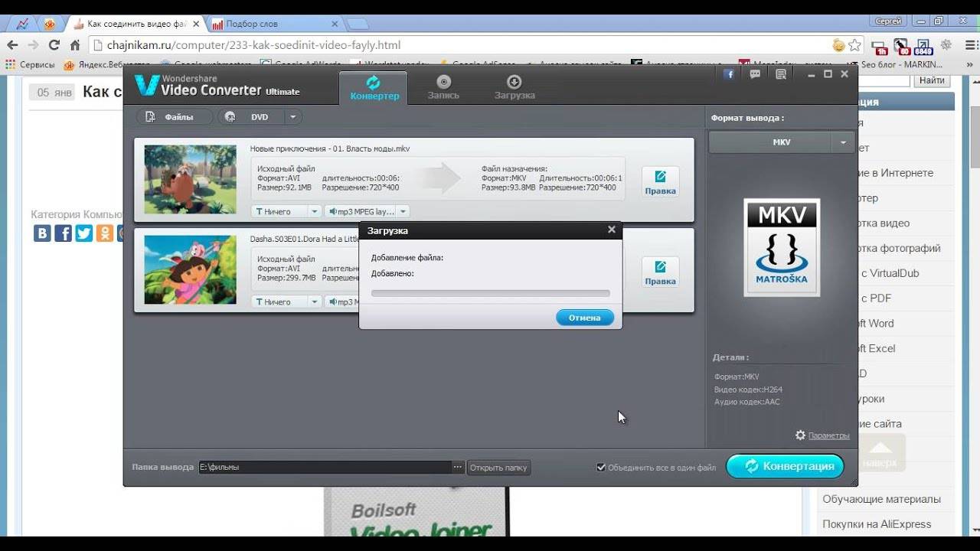Screen dimensions: 980x551
Task: Browse output folder with ellipsis button
Action: (x=458, y=467)
